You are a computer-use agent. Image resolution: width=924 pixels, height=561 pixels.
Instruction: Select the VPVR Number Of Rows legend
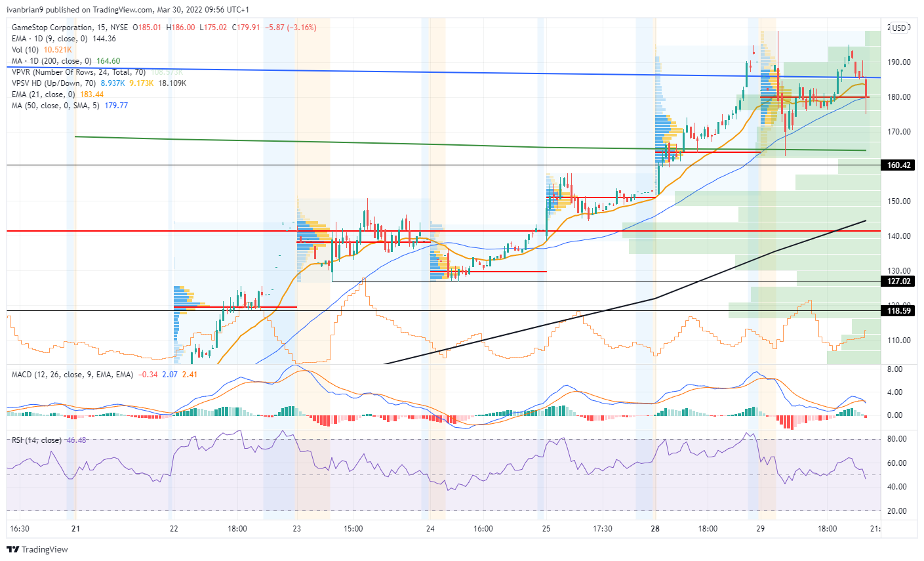(x=79, y=72)
